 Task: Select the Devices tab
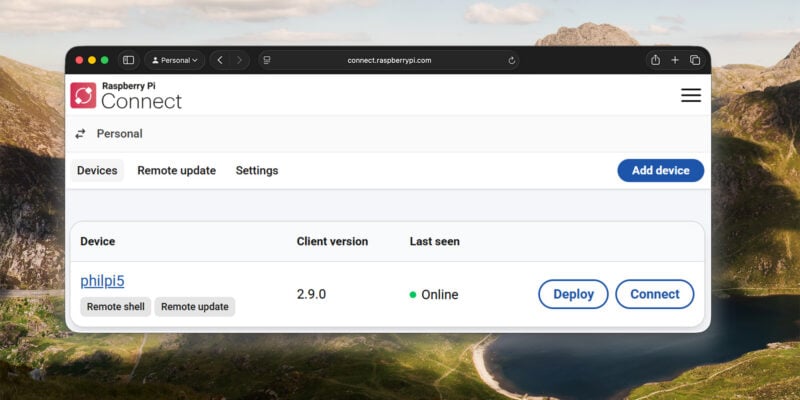coord(97,171)
